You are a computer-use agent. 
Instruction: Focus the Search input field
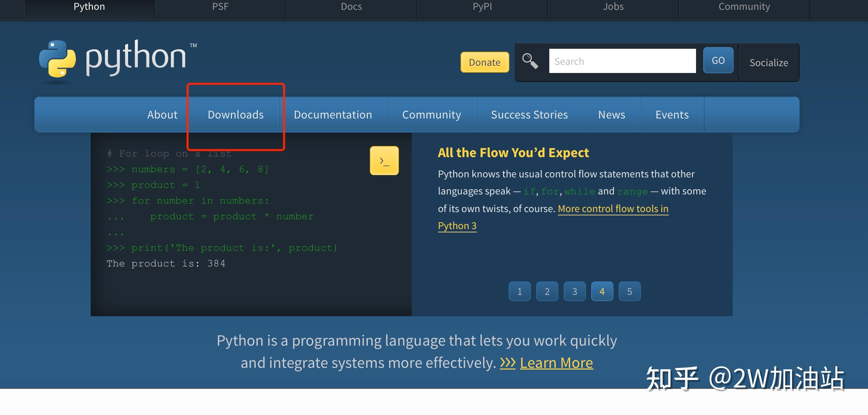point(622,61)
